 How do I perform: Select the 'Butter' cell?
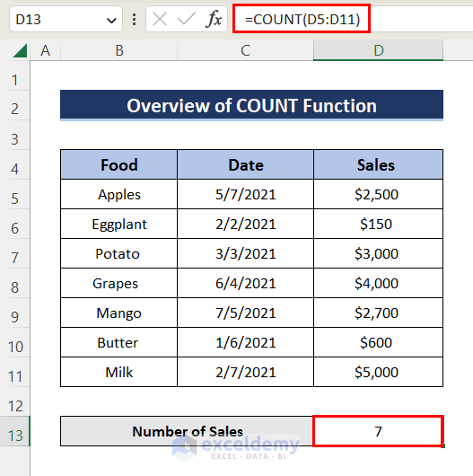(x=118, y=342)
